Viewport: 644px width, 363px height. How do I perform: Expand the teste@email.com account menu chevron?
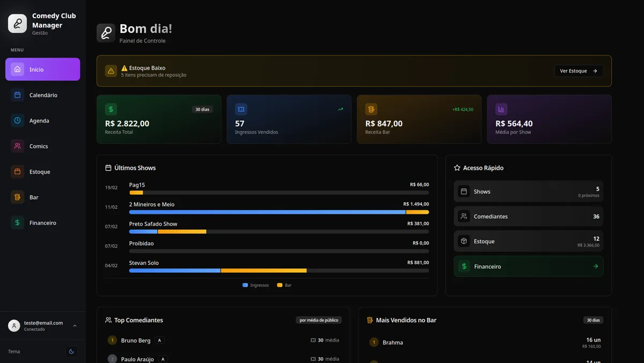[75, 325]
